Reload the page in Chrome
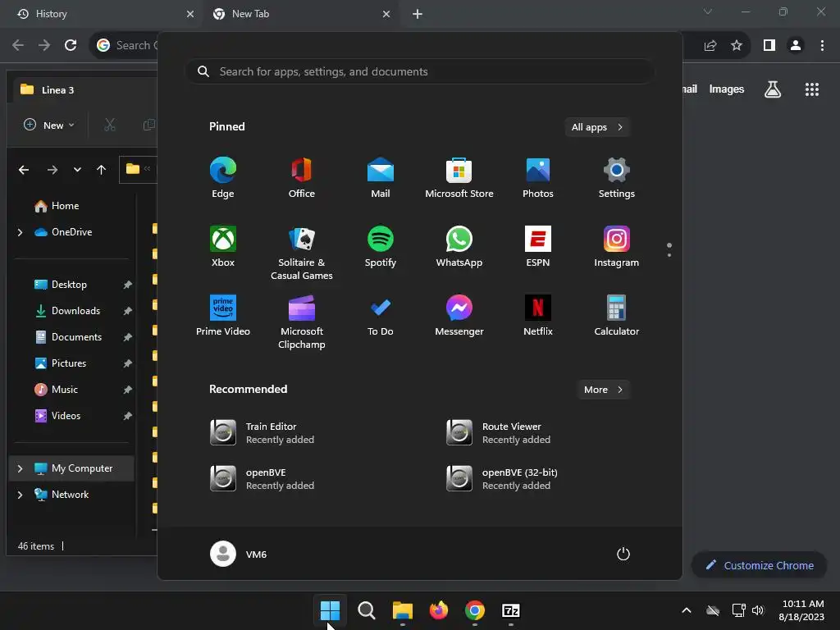This screenshot has height=630, width=840. point(71,45)
